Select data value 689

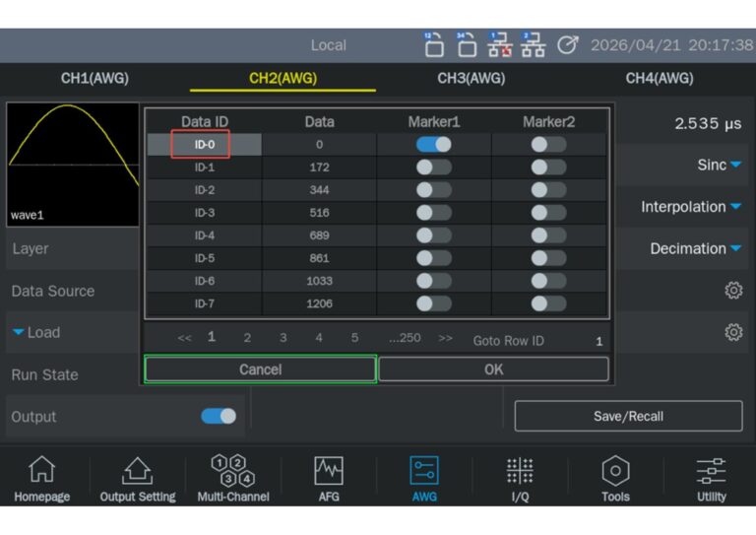coord(319,234)
